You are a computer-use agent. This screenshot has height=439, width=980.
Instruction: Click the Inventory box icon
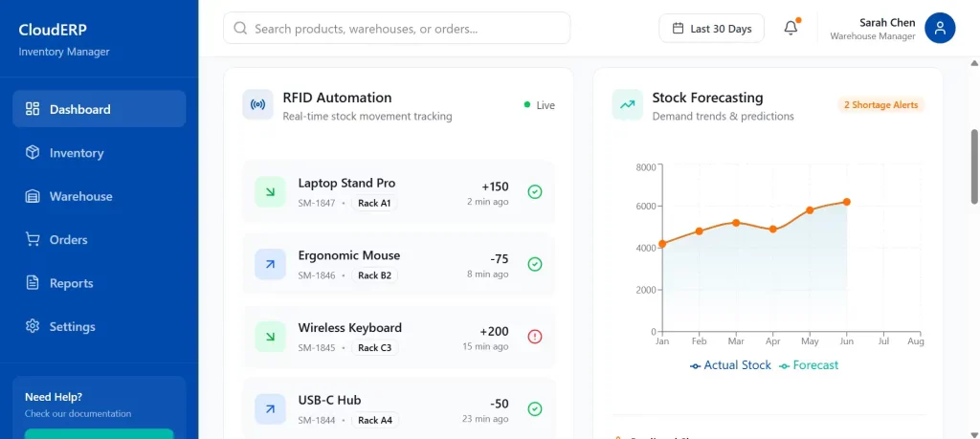33,153
